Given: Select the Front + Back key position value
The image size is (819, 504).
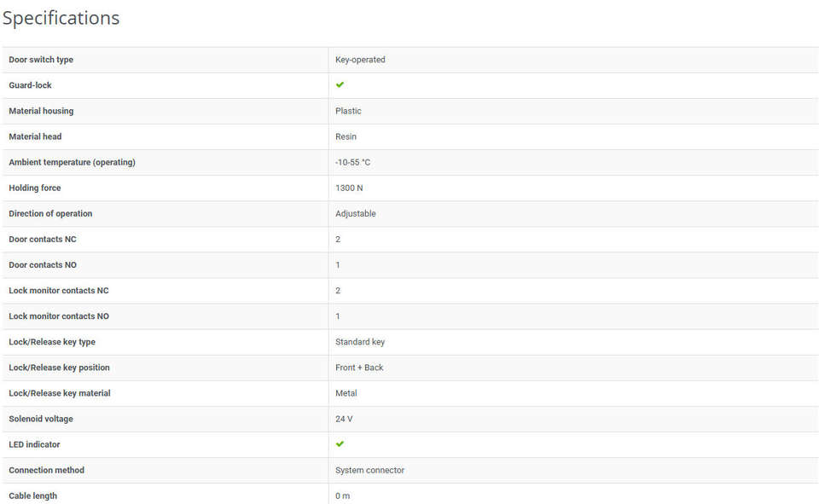Looking at the screenshot, I should (359, 368).
